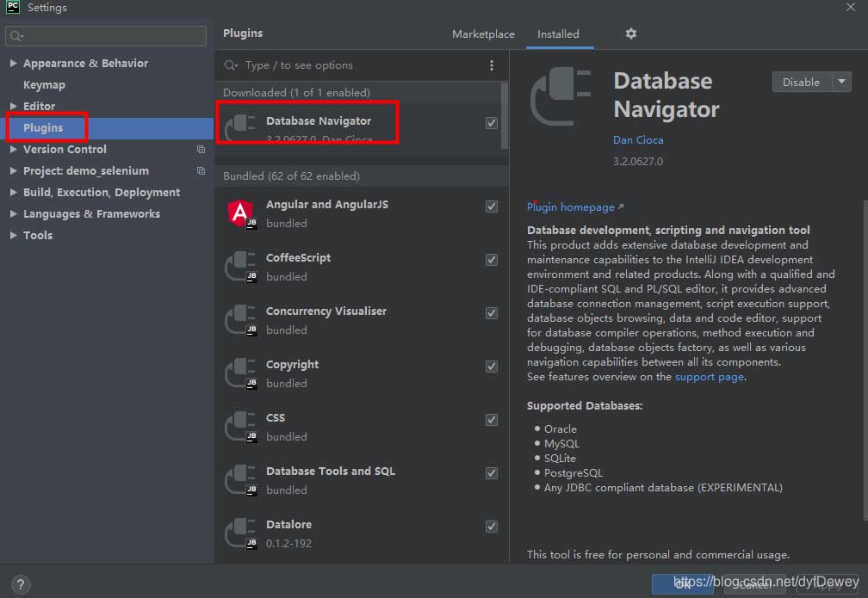
Task: Select the "Database Navigator" name in the list
Action: coord(319,120)
